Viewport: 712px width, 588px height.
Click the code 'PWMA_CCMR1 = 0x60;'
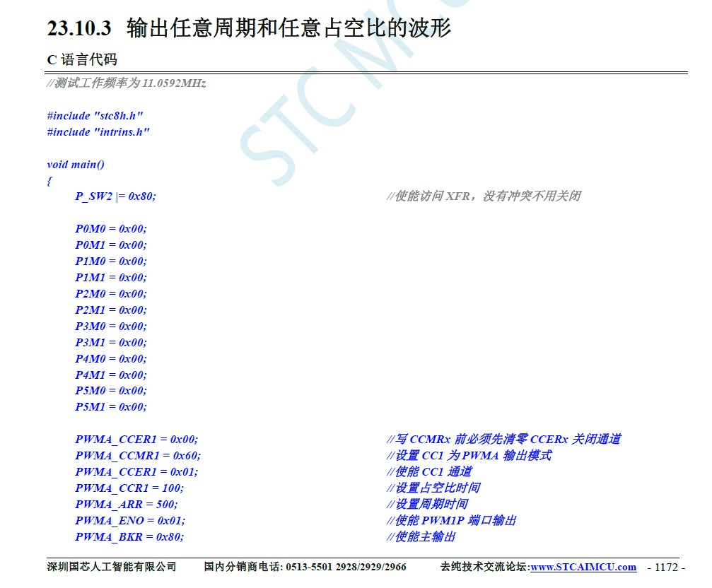tap(138, 456)
